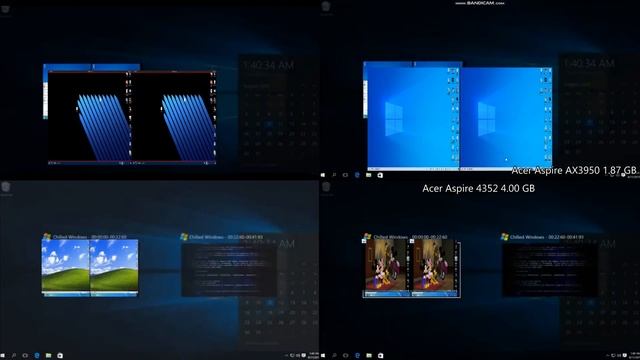Click Search icon in bottom-left desktop taskbar

tap(14, 356)
